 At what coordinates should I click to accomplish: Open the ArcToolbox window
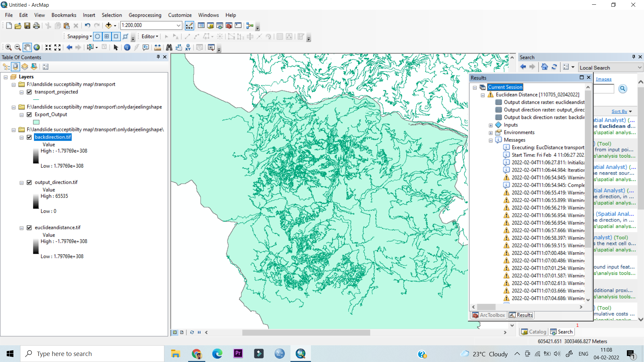(228, 25)
